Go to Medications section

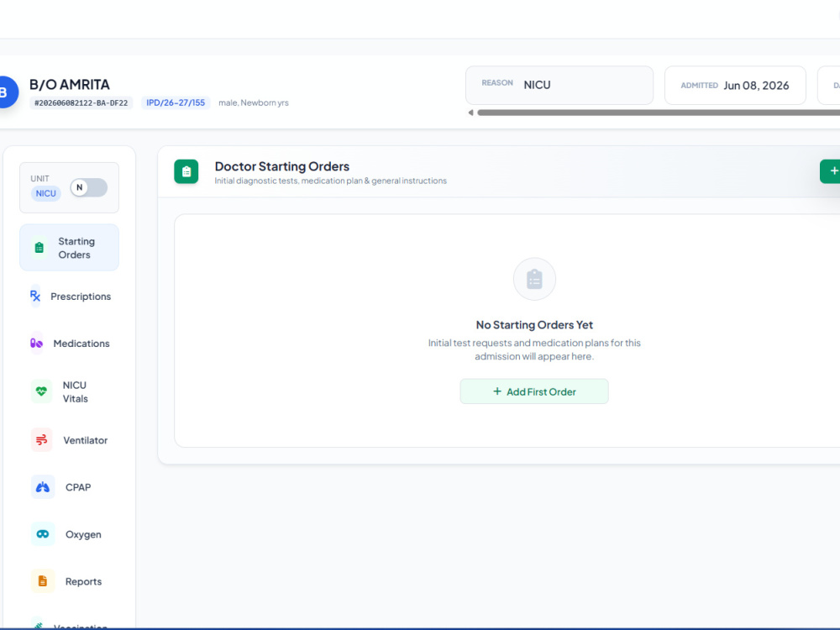point(69,343)
